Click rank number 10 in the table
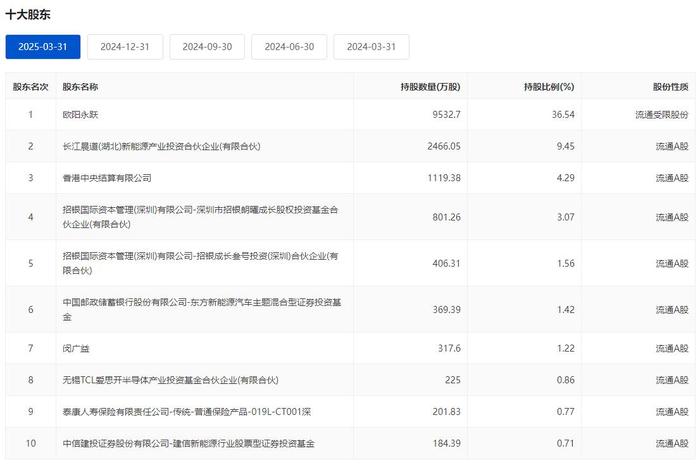 pyautogui.click(x=30, y=444)
